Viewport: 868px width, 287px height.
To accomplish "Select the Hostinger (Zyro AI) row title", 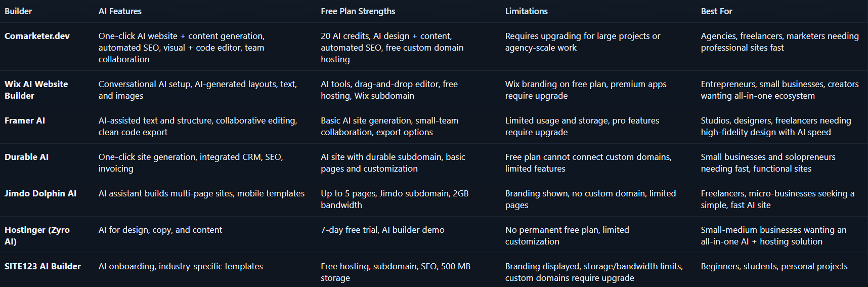I will coord(37,235).
